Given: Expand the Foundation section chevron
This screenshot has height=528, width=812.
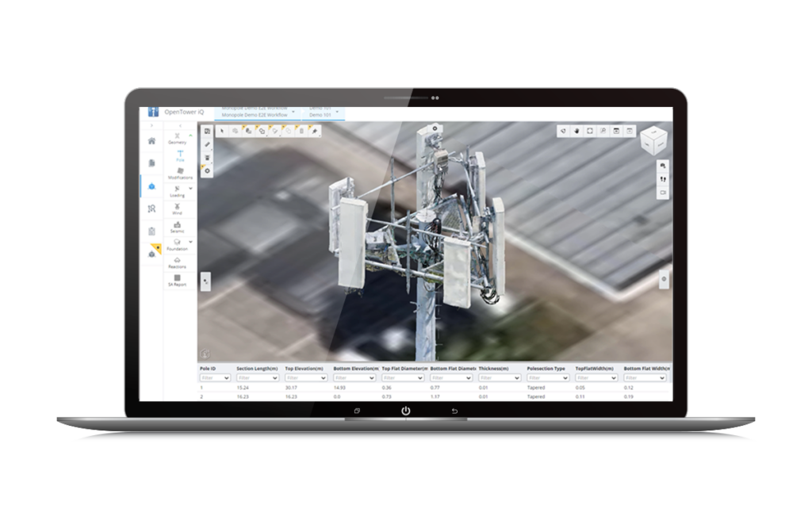Looking at the screenshot, I should point(191,242).
